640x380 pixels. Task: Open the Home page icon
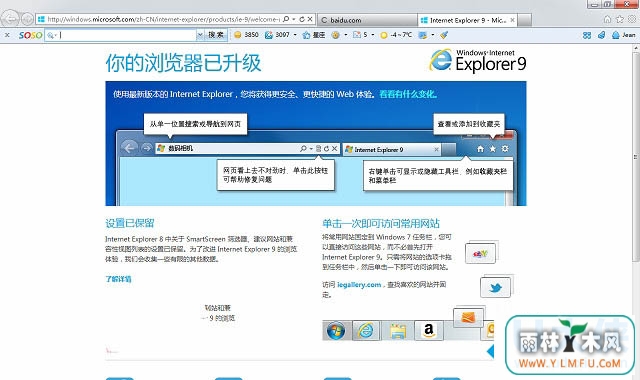click(607, 19)
